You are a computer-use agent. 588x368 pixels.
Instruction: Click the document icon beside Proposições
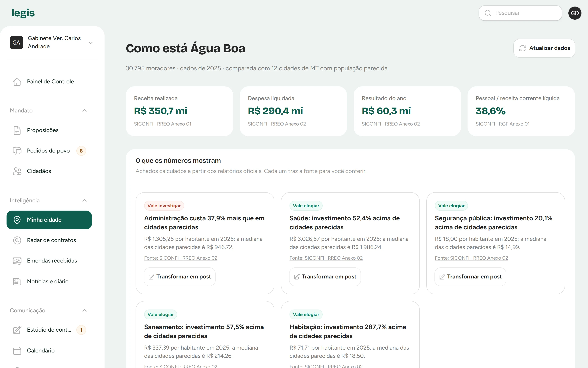[17, 130]
